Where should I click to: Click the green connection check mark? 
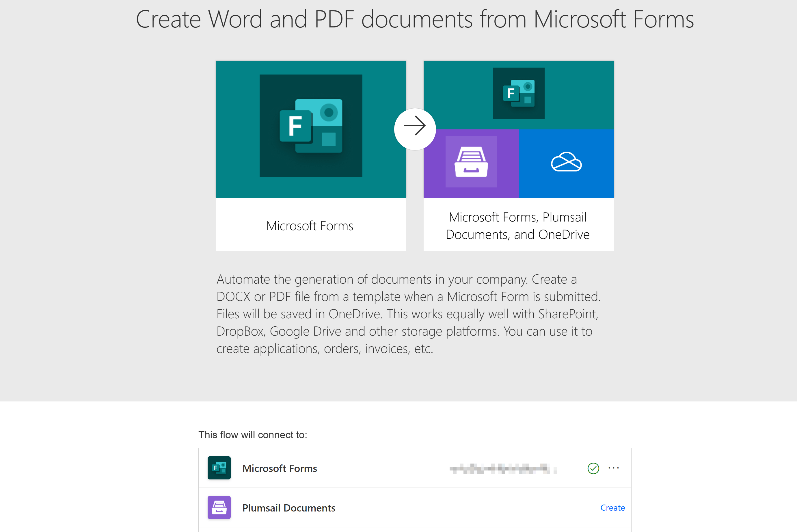(593, 468)
